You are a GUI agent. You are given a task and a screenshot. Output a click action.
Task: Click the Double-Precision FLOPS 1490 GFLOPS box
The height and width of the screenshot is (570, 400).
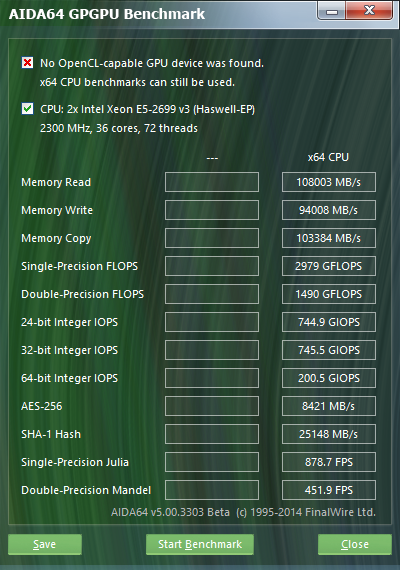pyautogui.click(x=329, y=294)
